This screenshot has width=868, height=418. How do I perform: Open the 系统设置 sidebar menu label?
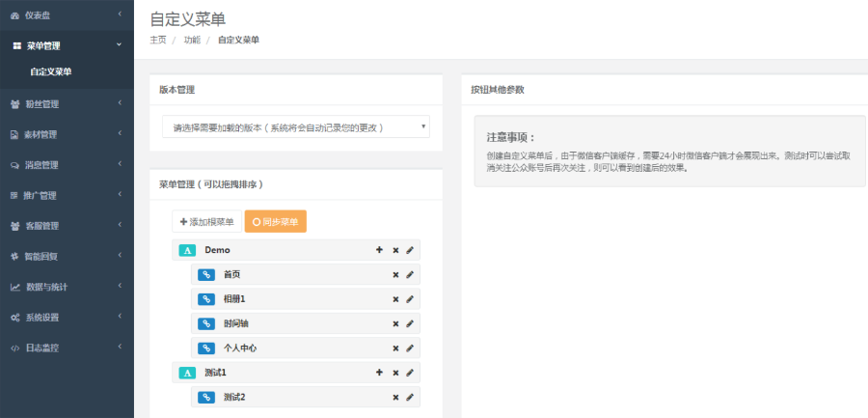42,318
